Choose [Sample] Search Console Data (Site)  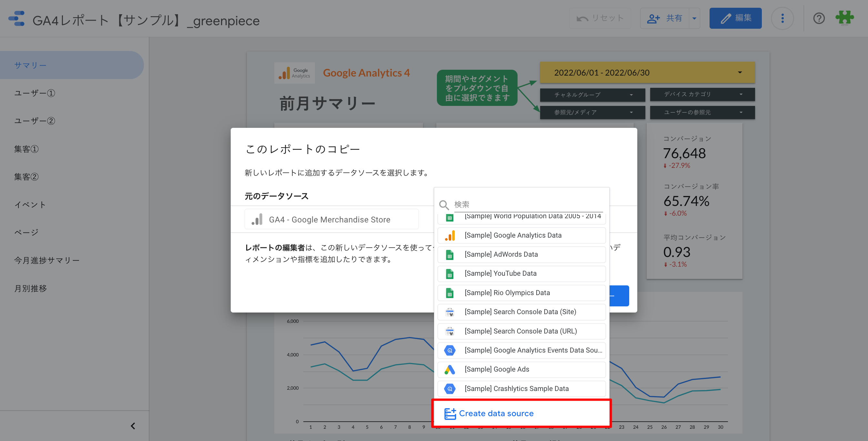pos(521,312)
